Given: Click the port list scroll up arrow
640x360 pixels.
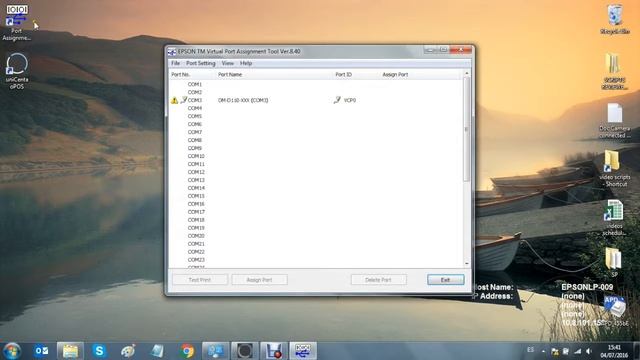Looking at the screenshot, I should [x=467, y=73].
